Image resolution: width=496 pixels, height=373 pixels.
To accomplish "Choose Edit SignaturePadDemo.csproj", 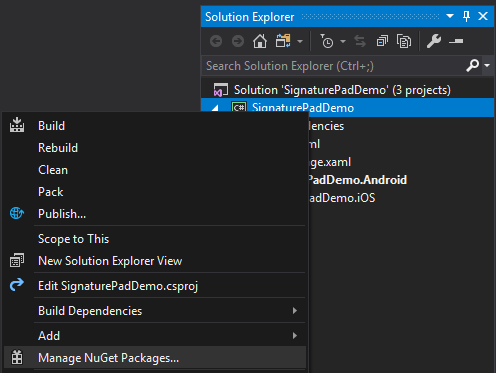I will (155, 286).
